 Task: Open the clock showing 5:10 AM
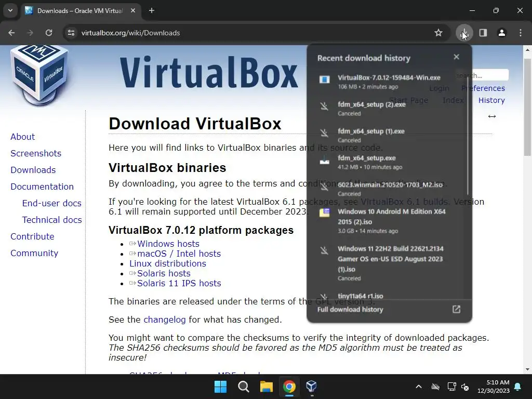point(494,387)
